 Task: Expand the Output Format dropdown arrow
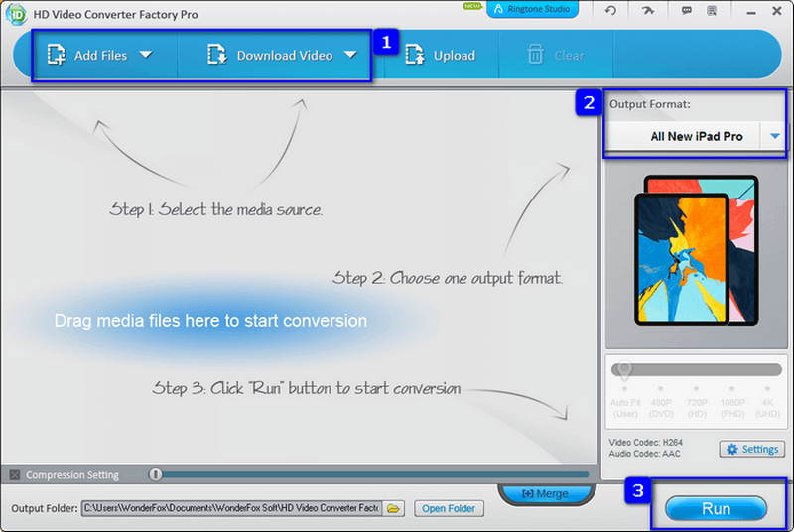(774, 136)
